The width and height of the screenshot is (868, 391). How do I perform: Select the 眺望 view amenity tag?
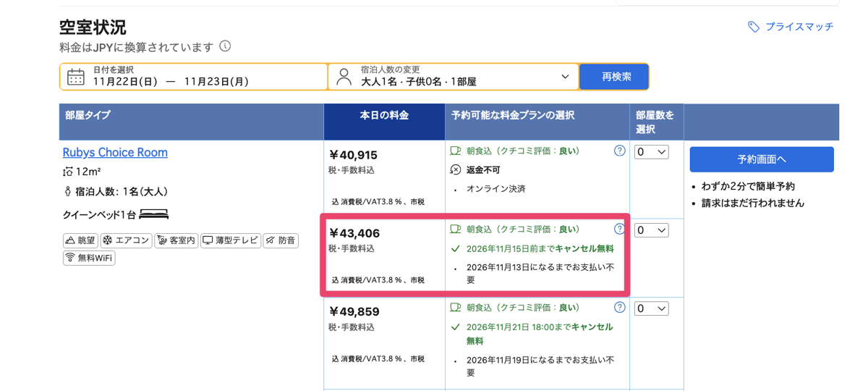coord(80,240)
